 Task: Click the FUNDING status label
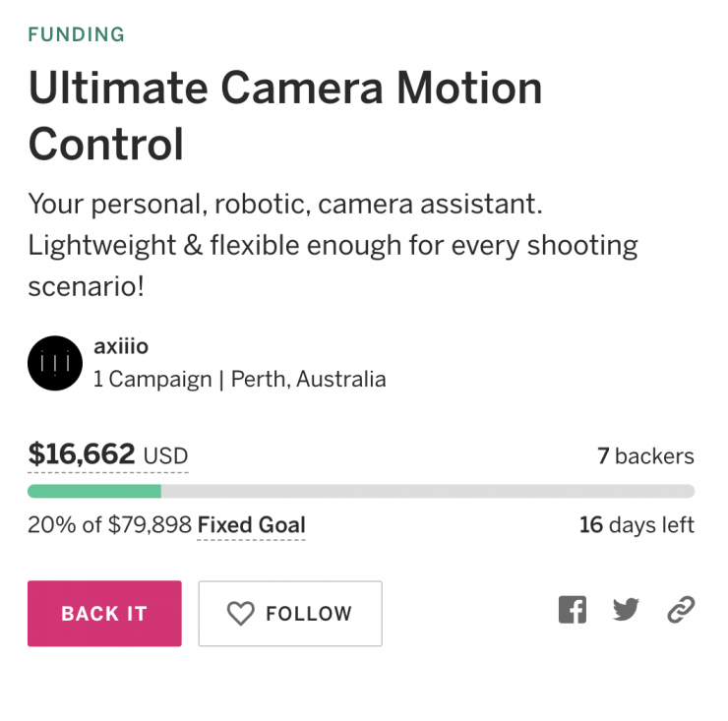(77, 35)
